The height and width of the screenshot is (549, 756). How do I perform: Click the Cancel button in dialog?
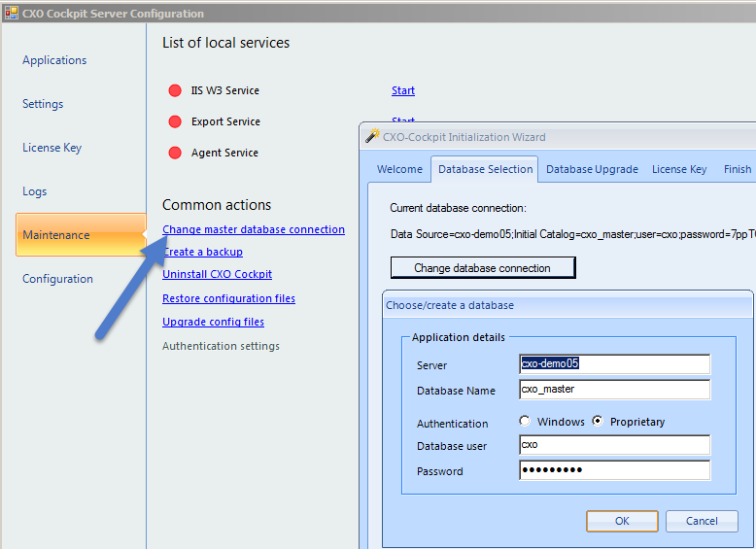[702, 521]
